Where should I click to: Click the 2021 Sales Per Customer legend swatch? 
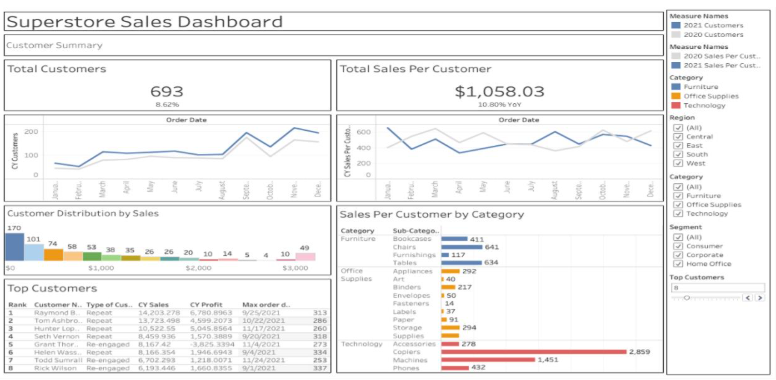pos(675,65)
